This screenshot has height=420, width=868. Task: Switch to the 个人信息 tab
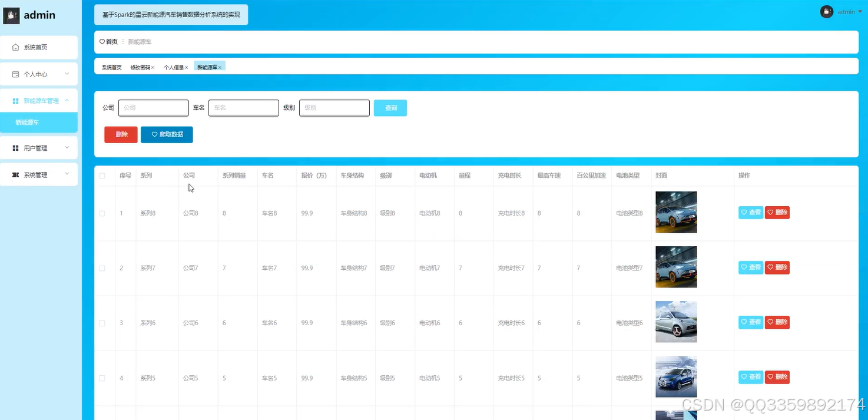[x=174, y=68]
